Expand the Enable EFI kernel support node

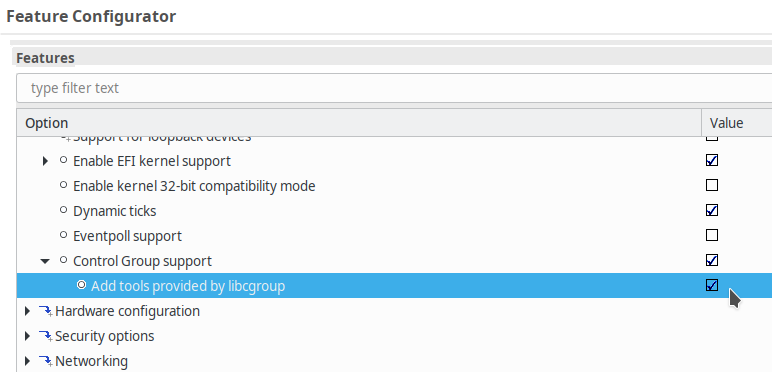(x=45, y=161)
